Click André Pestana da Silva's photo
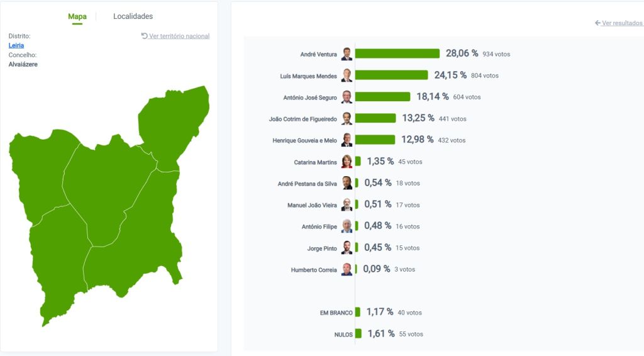644x356 pixels. [347, 183]
